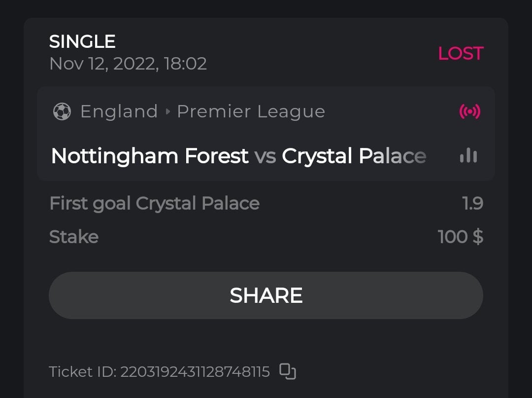Viewport: 532px width, 398px height.
Task: Select the First goal Crystal Palace selection
Action: pyautogui.click(x=154, y=203)
